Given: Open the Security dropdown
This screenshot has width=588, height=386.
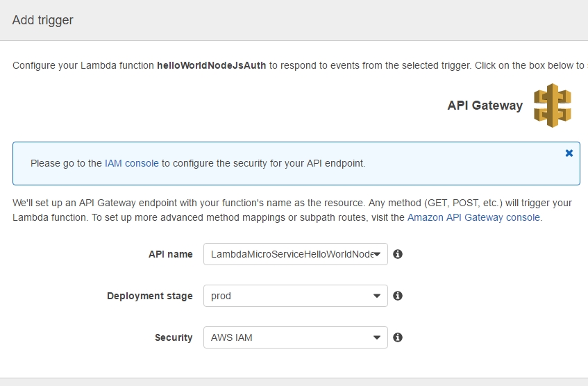Looking at the screenshot, I should point(296,337).
